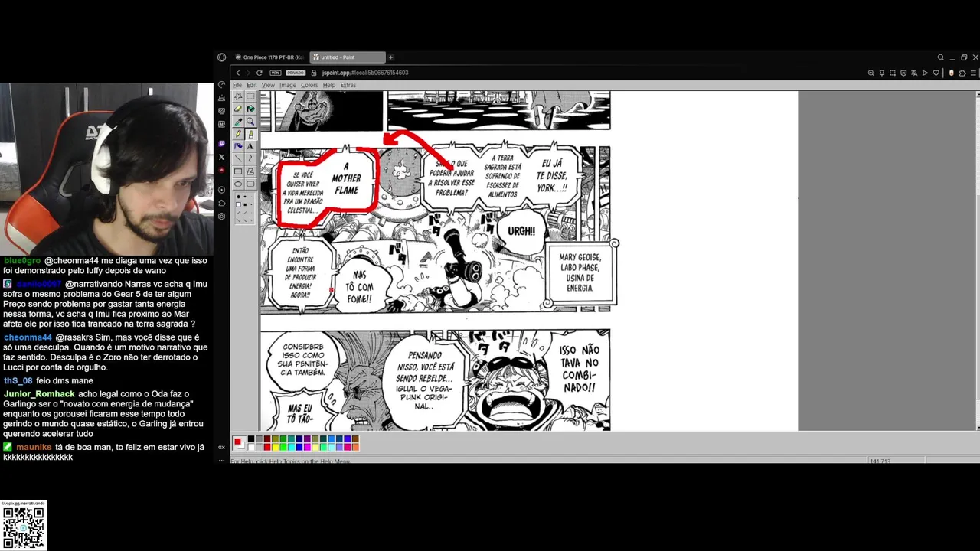Open Twitch in the browser sidebar
The width and height of the screenshot is (980, 551).
pos(221,144)
